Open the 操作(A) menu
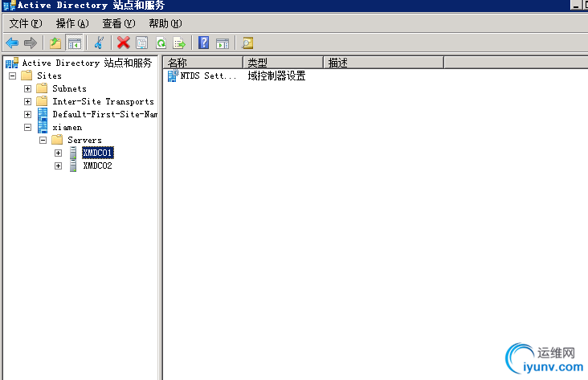This screenshot has height=380, width=588. [72, 23]
